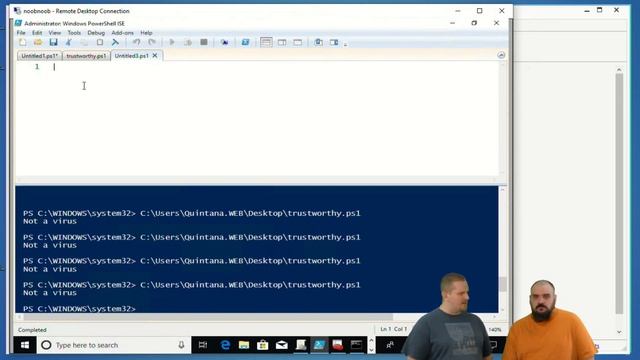The width and height of the screenshot is (640, 360).
Task: Click the Cut scissors icon in the toolbar
Action: [69, 42]
